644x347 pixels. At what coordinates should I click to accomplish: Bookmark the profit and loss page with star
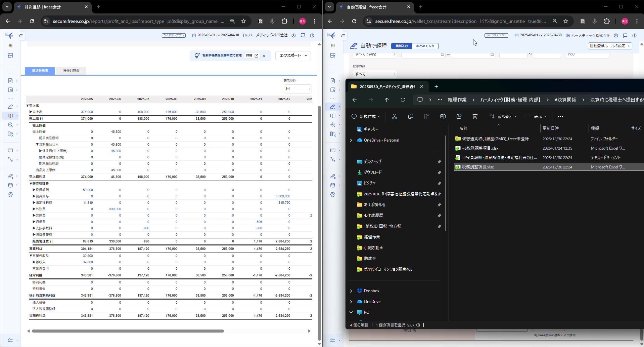click(x=243, y=21)
